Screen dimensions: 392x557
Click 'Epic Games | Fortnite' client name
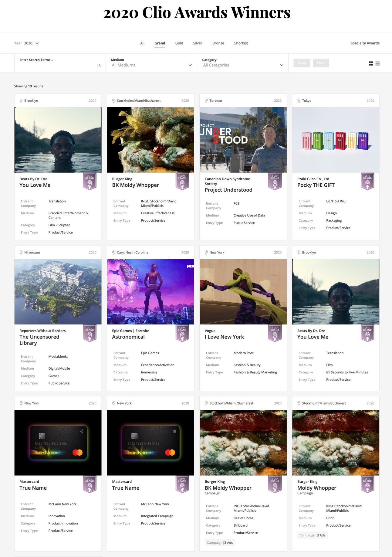tap(130, 331)
